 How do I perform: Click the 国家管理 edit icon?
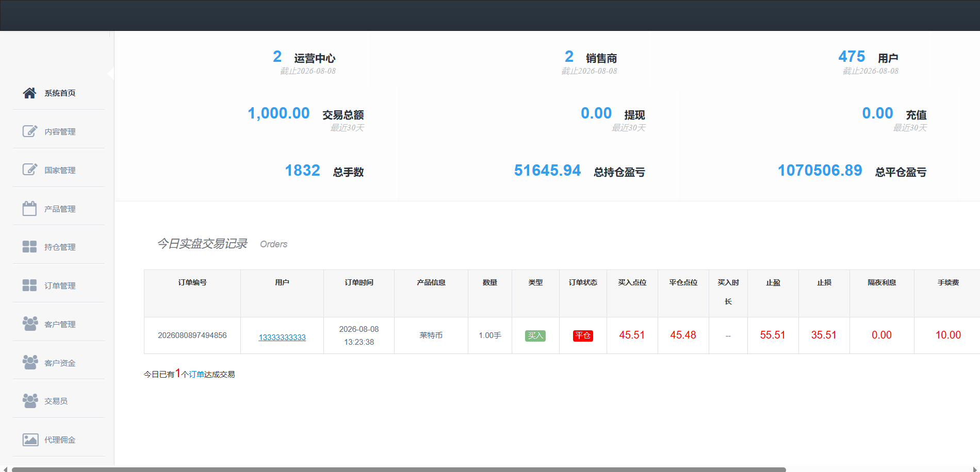click(30, 170)
